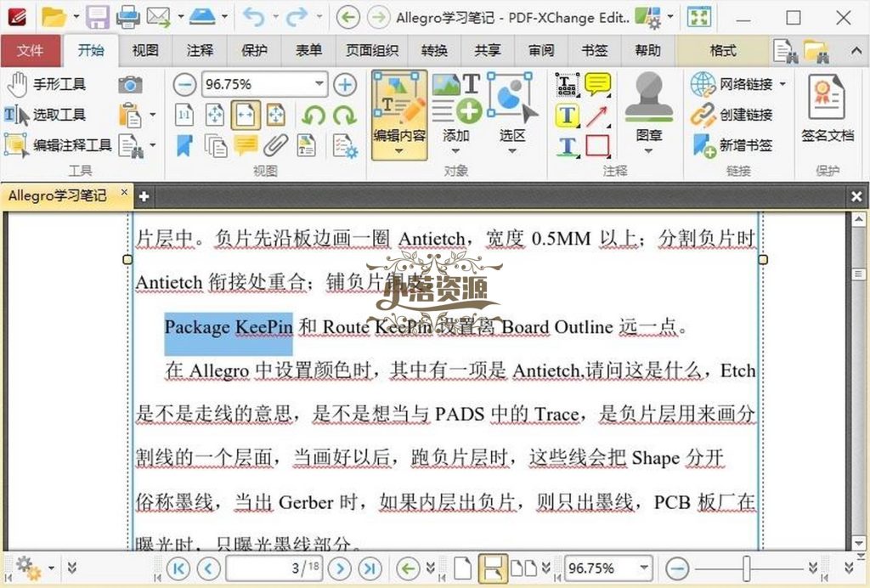Select the highlight text tool
870x588 pixels.
[567, 116]
